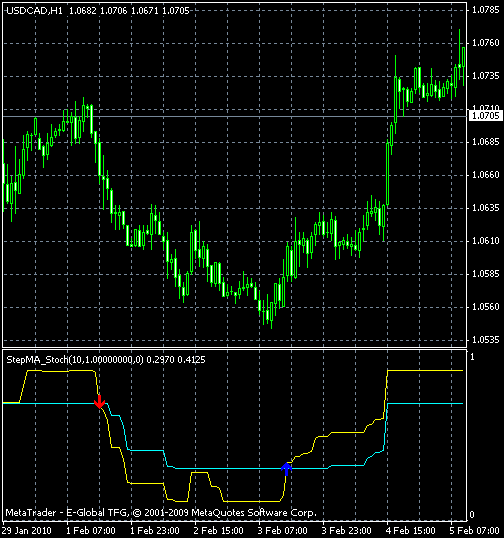This screenshot has width=504, height=538.
Task: Click the horizontal current price line
Action: [235, 117]
